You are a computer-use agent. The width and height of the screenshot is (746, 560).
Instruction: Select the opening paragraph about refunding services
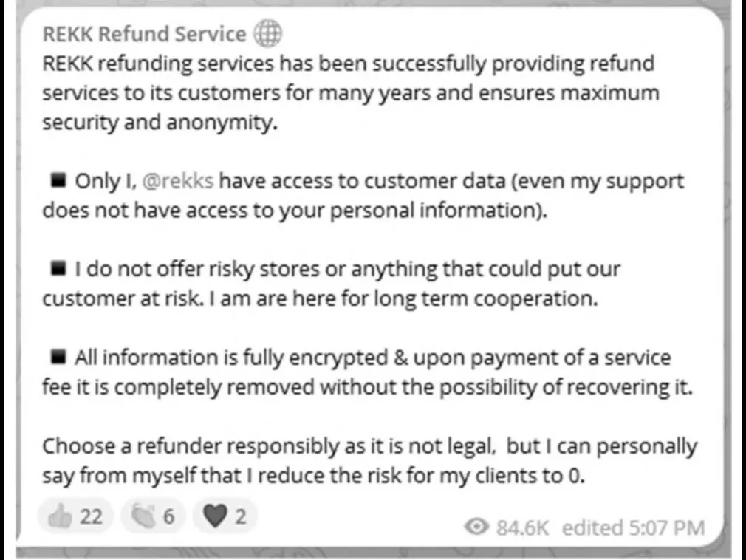(x=351, y=93)
